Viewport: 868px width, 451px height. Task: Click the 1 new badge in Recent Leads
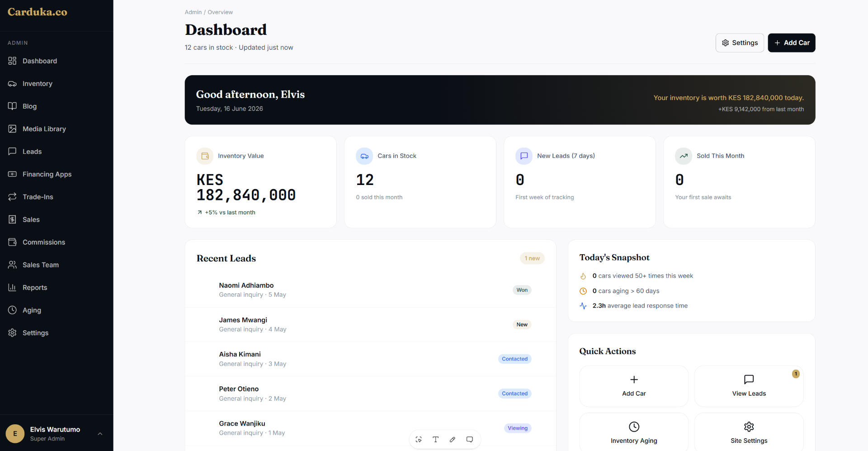532,258
